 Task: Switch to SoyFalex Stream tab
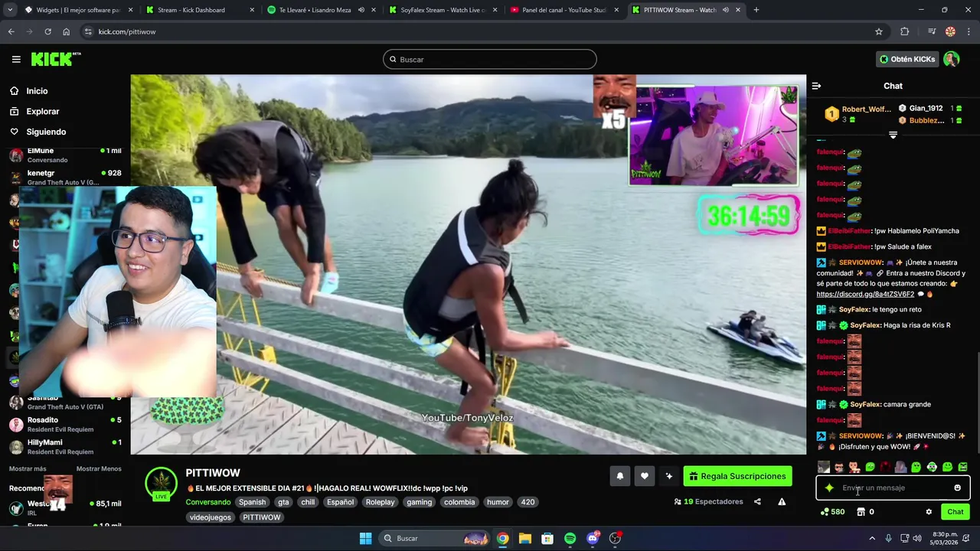pyautogui.click(x=443, y=10)
